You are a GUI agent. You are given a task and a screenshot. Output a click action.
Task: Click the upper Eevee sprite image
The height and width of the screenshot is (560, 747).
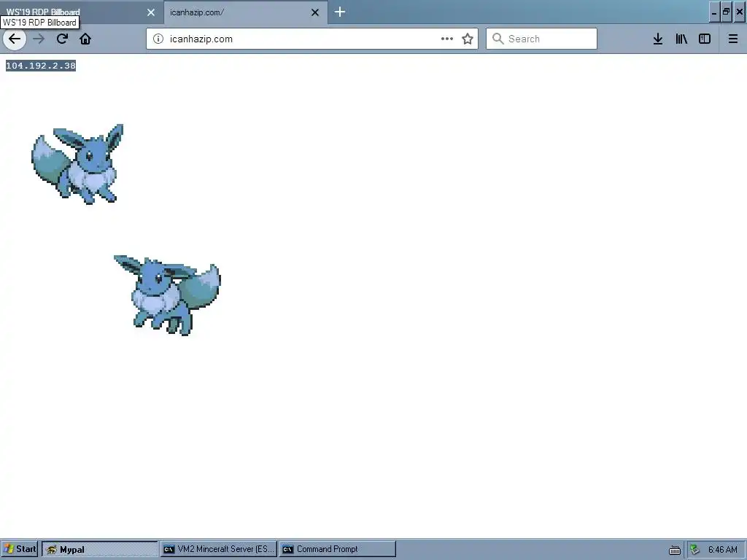[x=77, y=164]
